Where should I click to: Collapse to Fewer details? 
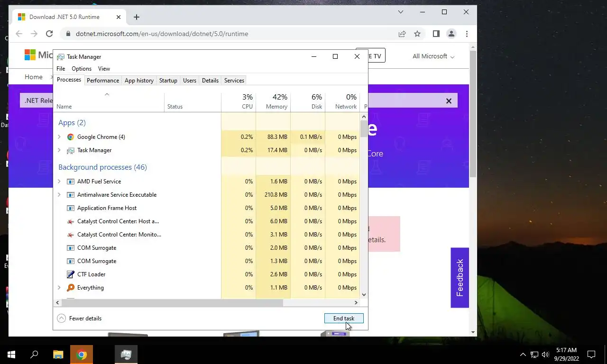79,318
